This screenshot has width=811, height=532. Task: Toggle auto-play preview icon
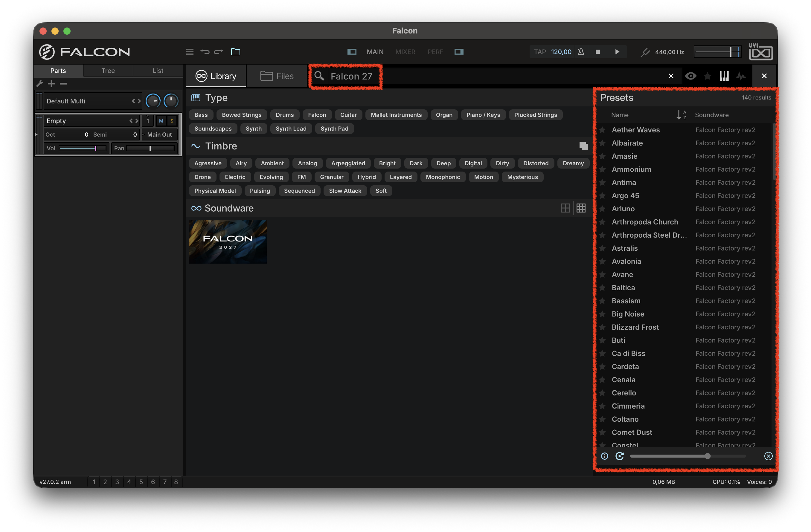pos(619,456)
